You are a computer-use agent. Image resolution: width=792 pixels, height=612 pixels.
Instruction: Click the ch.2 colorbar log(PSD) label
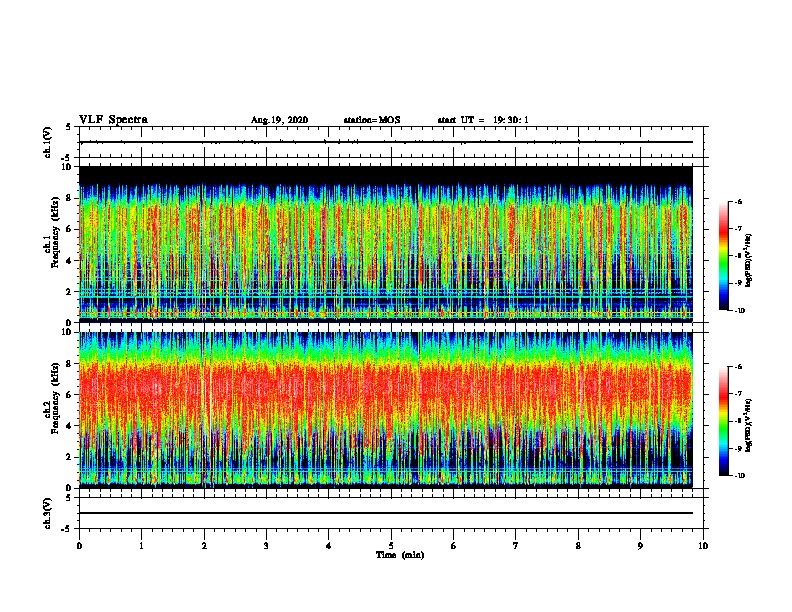(749, 426)
